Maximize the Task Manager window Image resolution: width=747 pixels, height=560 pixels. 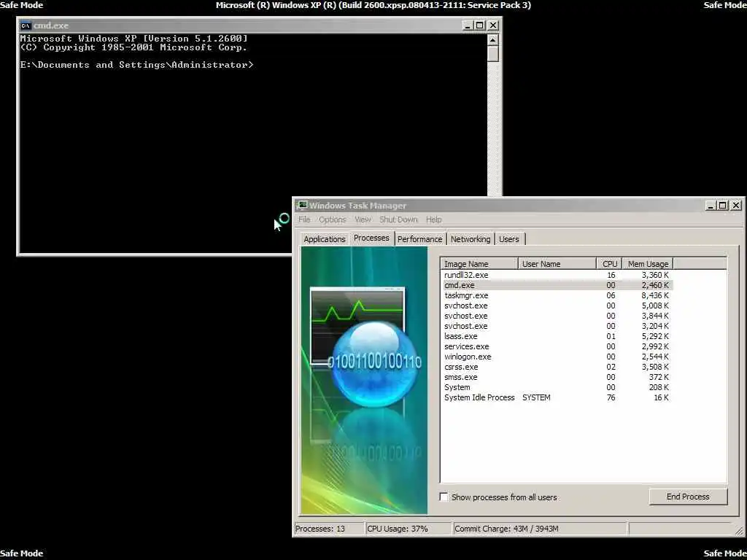(723, 205)
